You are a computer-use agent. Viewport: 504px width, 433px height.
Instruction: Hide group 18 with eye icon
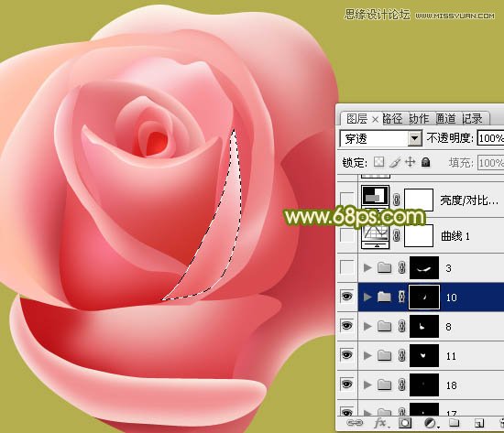346,384
